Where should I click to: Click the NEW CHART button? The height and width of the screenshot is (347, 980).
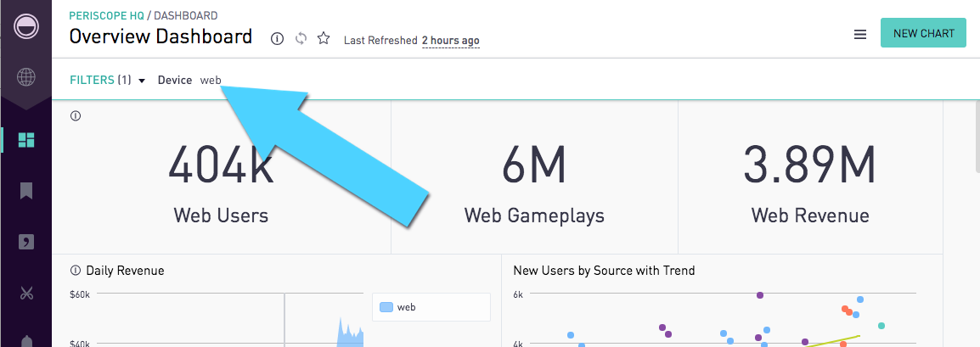pos(924,33)
